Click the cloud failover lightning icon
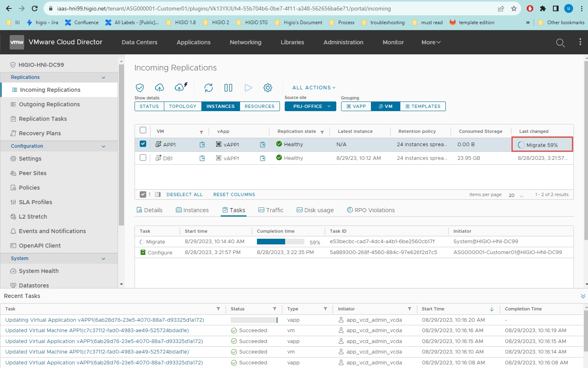The height and width of the screenshot is (368, 588). coord(181,87)
